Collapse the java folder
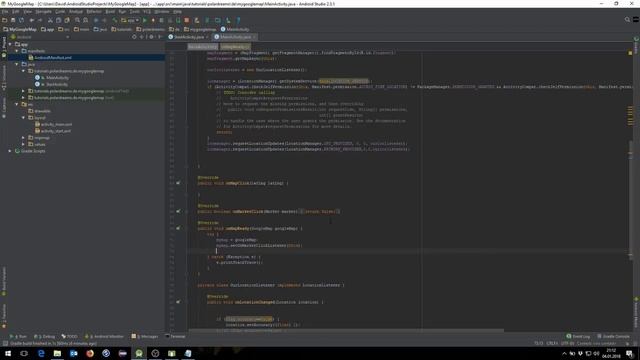 point(17,64)
